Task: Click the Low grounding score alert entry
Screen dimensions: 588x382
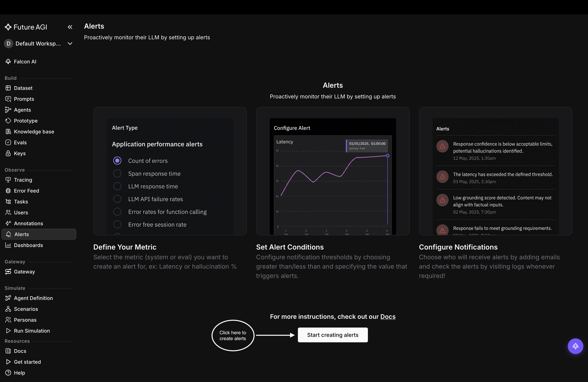Action: click(495, 204)
